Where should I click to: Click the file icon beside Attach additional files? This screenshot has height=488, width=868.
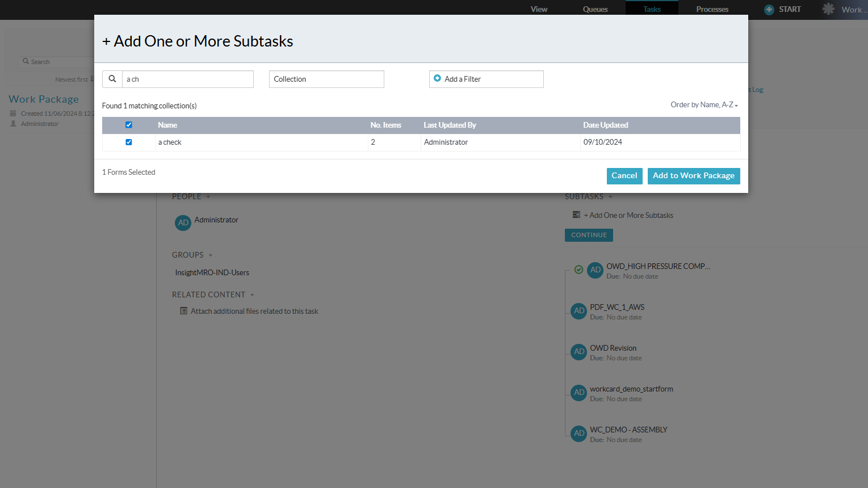(x=184, y=311)
